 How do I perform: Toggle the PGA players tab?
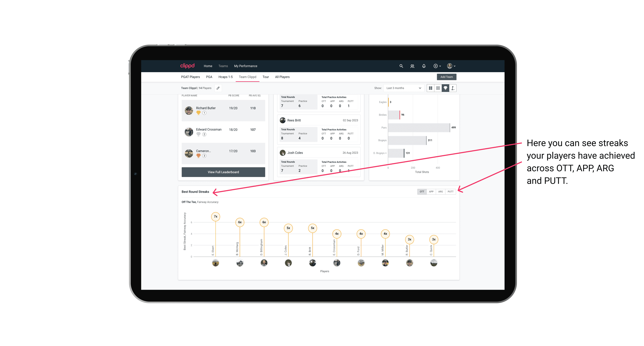[209, 77]
